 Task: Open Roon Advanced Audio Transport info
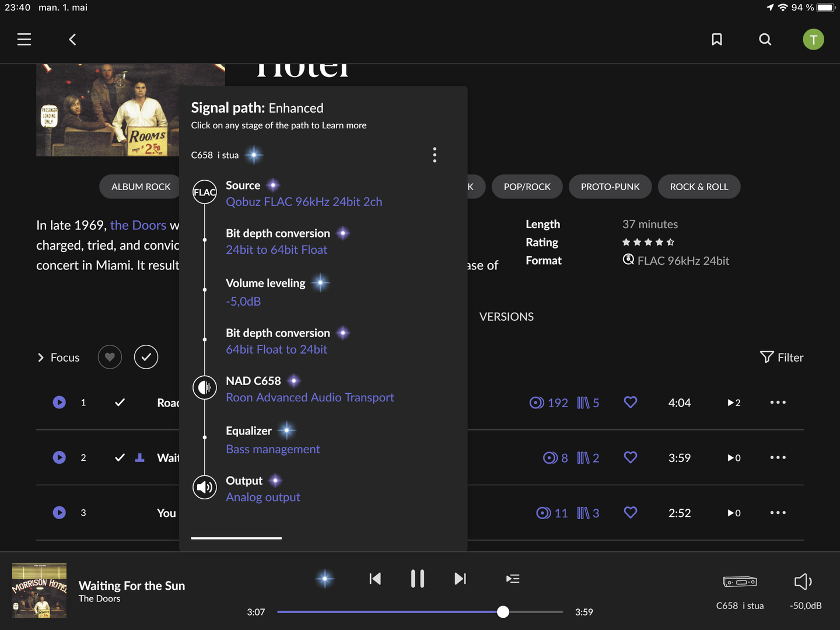pyautogui.click(x=310, y=397)
